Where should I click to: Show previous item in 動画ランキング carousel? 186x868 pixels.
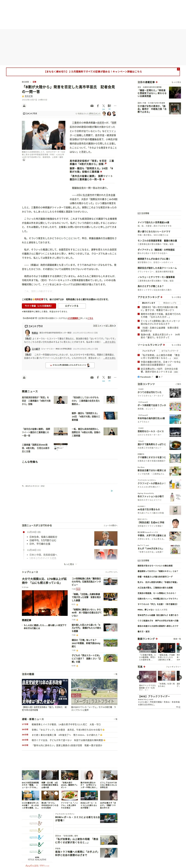[139, 648]
